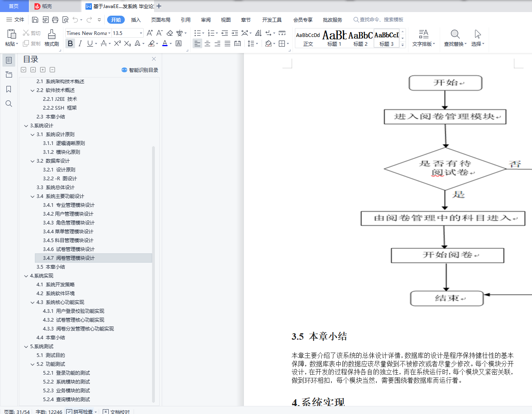Toggle Underline formatting

click(x=90, y=43)
